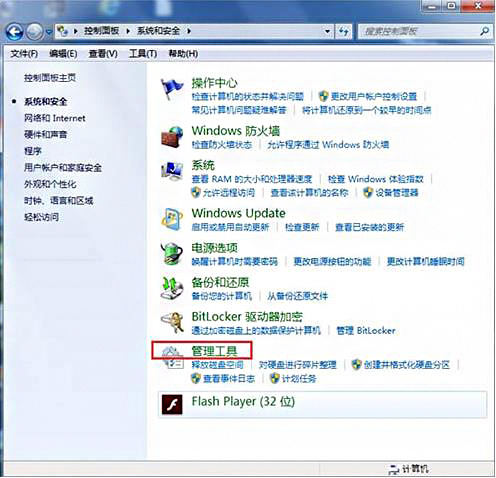Select 网络和 Internet in sidebar
Image resolution: width=496 pixels, height=478 pixels.
click(55, 118)
